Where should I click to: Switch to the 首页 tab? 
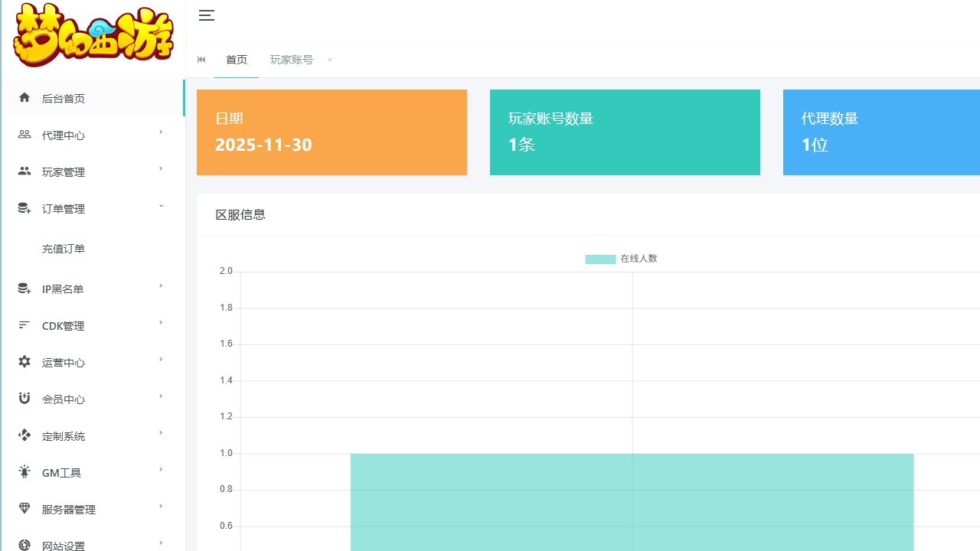click(x=237, y=60)
